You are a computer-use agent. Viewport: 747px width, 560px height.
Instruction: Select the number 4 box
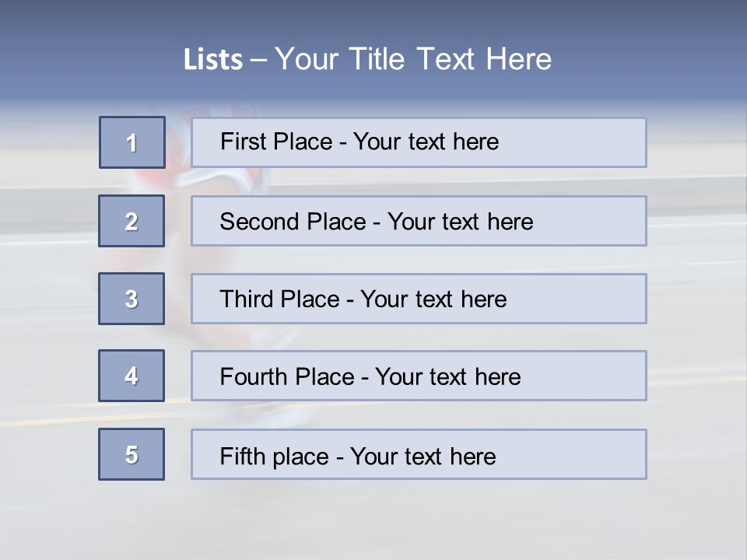(132, 376)
